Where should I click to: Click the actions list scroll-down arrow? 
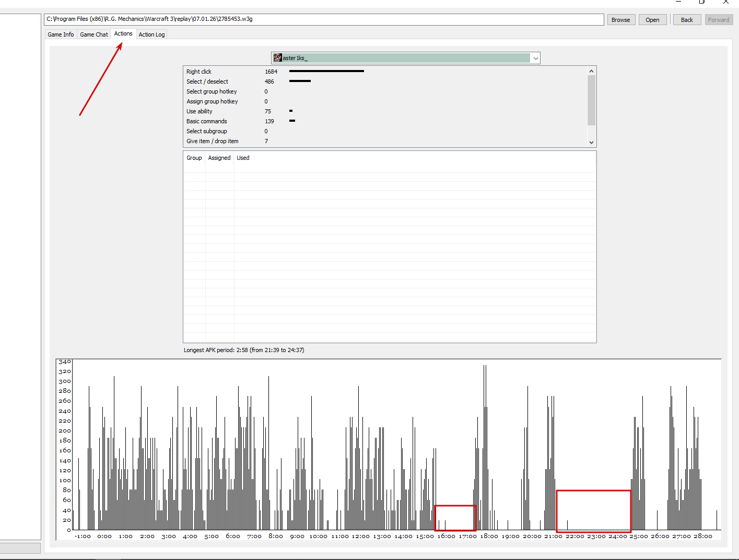click(591, 142)
